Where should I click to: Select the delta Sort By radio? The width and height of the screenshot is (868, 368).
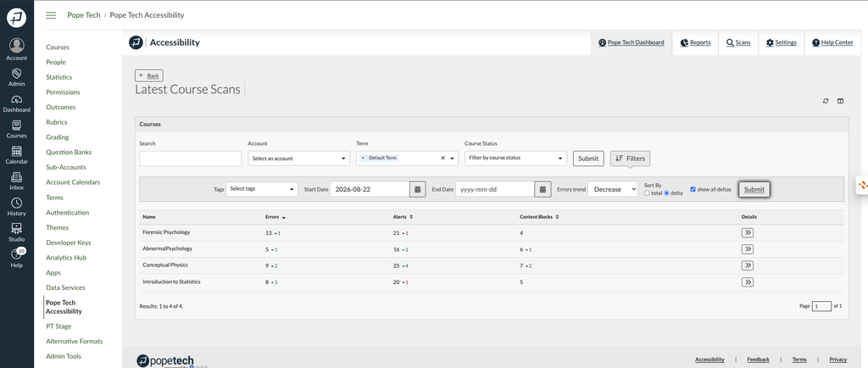[x=666, y=193]
